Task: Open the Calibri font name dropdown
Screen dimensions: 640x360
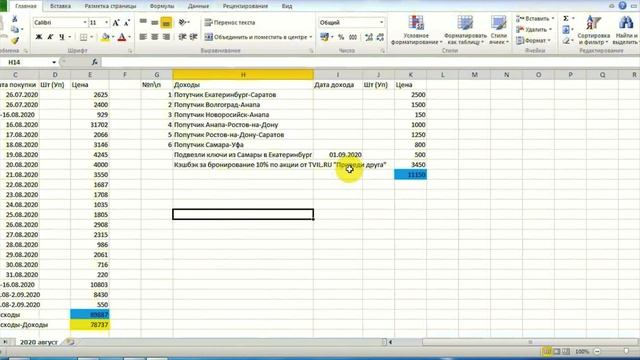Action: click(x=85, y=22)
